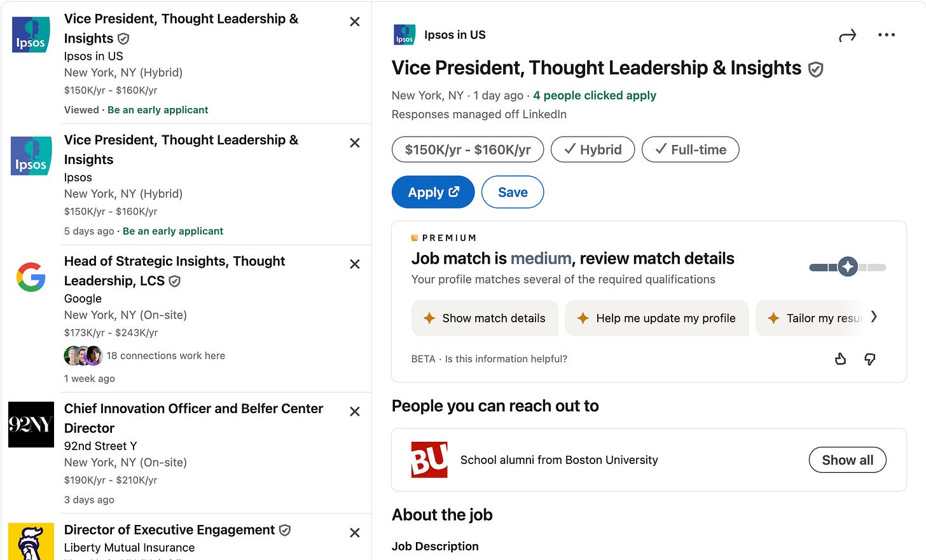The image size is (926, 560).
Task: Save this job posting
Action: click(512, 192)
